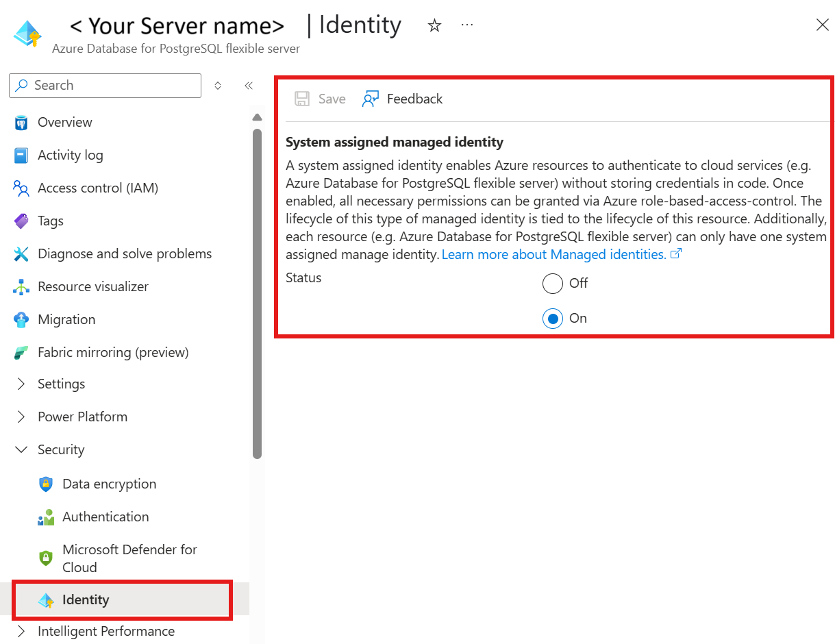
Task: Open Activity log
Action: tap(71, 155)
